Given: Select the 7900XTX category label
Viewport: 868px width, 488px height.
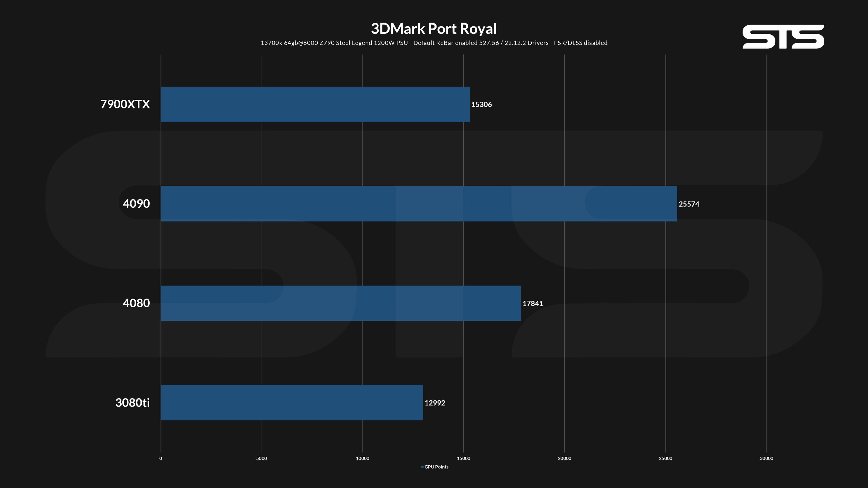Looking at the screenshot, I should [125, 104].
